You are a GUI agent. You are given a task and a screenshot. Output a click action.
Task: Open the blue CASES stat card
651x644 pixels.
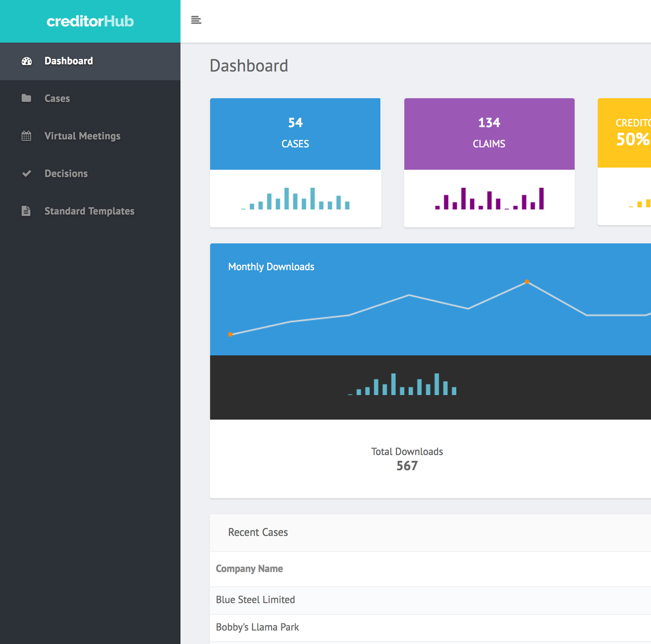(x=295, y=134)
